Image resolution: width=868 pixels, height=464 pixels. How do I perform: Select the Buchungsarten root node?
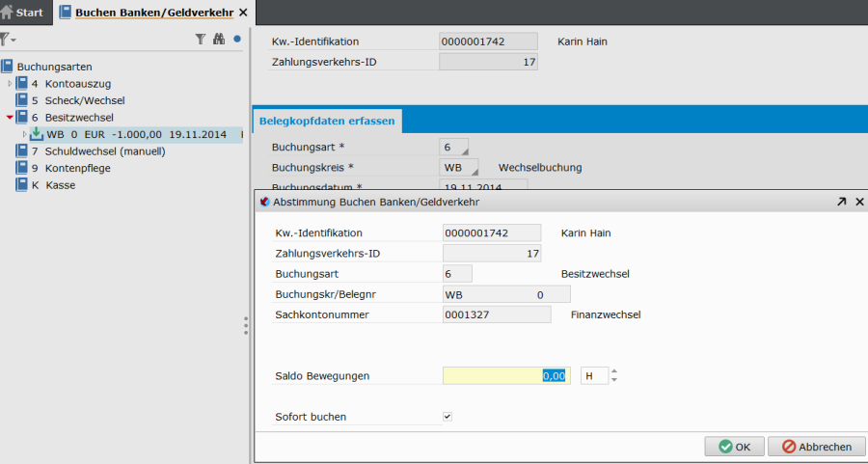coord(54,67)
